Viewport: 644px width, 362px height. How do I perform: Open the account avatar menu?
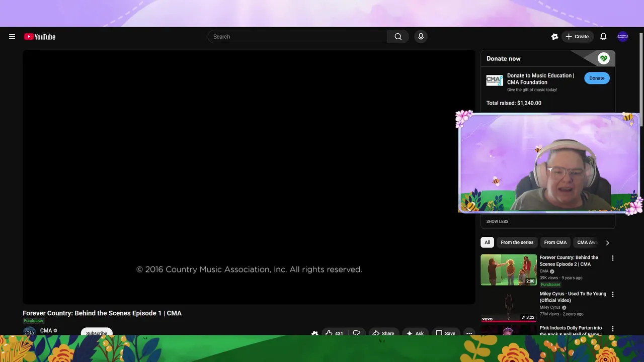pos(623,37)
